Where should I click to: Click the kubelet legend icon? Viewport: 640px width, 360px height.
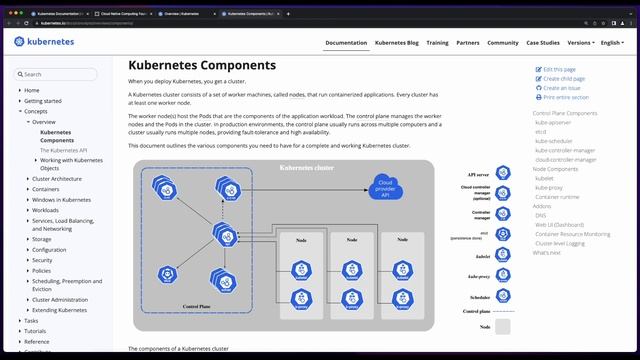pos(503,255)
